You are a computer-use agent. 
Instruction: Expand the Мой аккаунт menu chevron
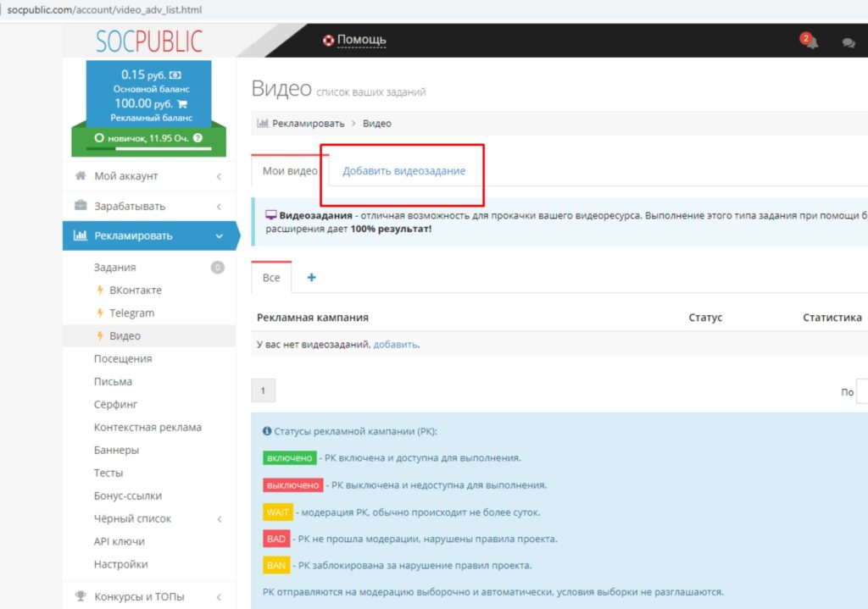tap(220, 176)
